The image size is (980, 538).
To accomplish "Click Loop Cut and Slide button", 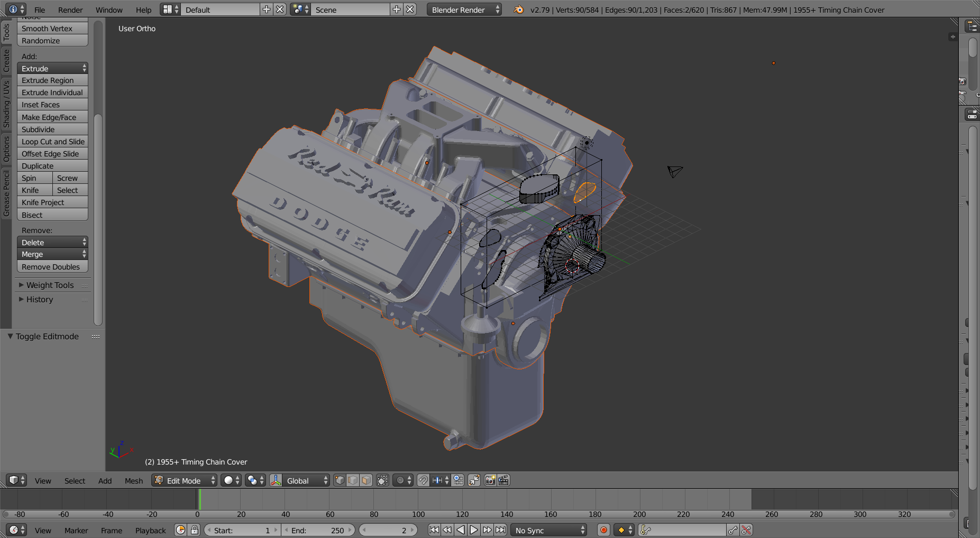I will (x=52, y=142).
